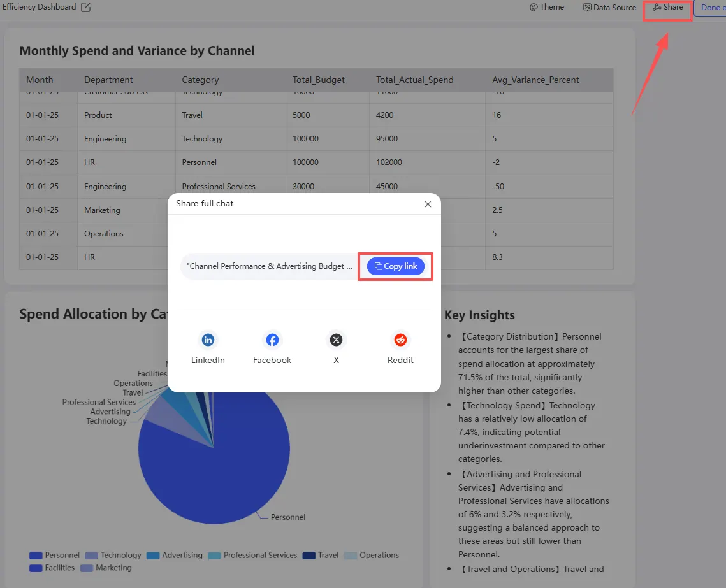Share to LinkedIn icon
This screenshot has height=588, width=726.
tap(208, 340)
